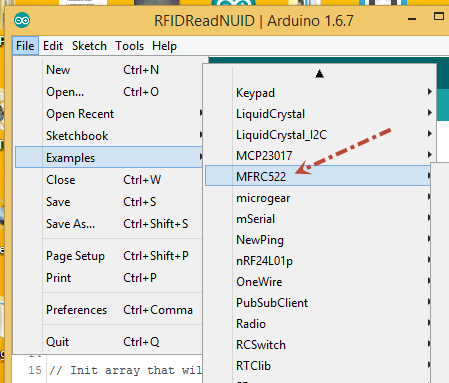
Task: Select PubSubClient in the examples list
Action: [318, 303]
